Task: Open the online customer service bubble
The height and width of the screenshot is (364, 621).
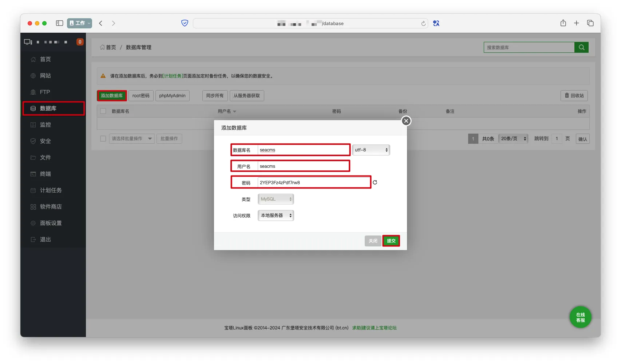Action: click(580, 317)
